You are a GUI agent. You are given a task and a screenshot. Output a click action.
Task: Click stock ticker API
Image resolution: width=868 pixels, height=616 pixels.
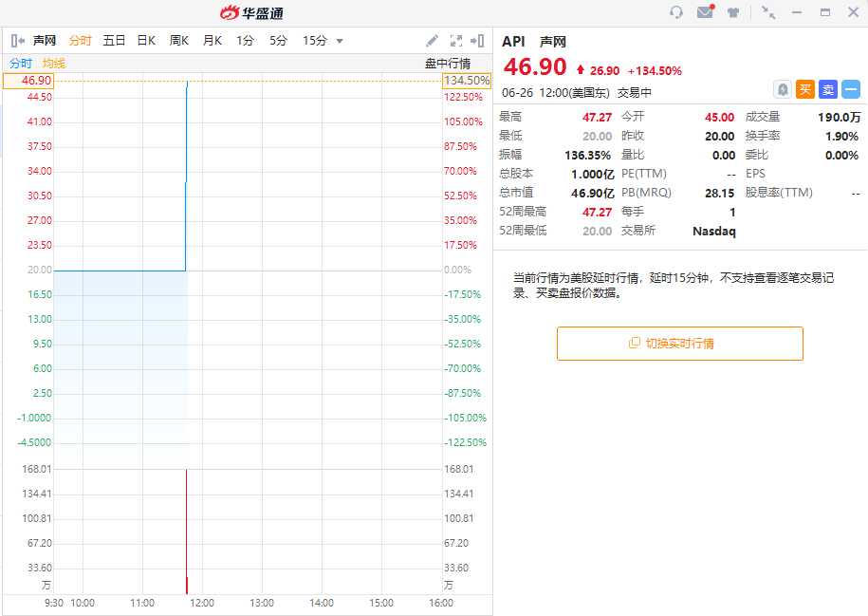pyautogui.click(x=513, y=42)
